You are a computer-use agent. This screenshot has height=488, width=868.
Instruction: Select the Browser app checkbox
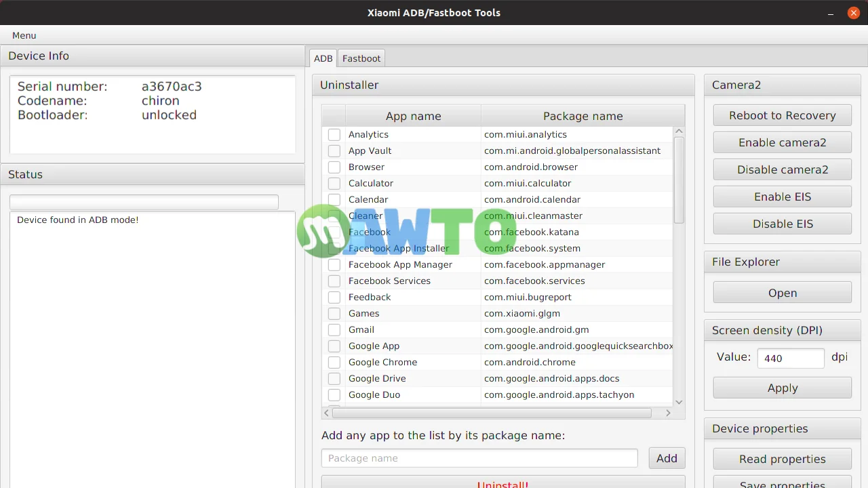click(x=334, y=167)
